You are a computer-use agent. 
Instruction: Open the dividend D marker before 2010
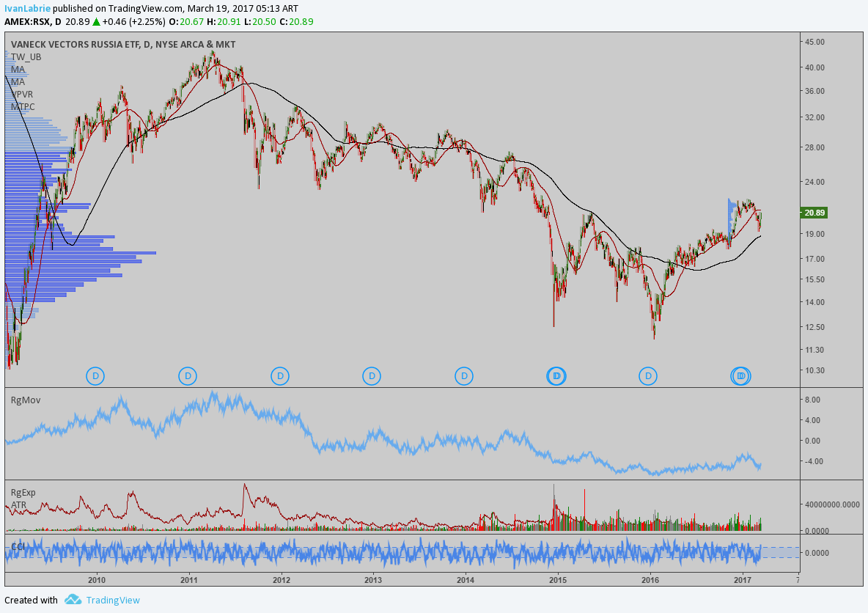(x=95, y=376)
